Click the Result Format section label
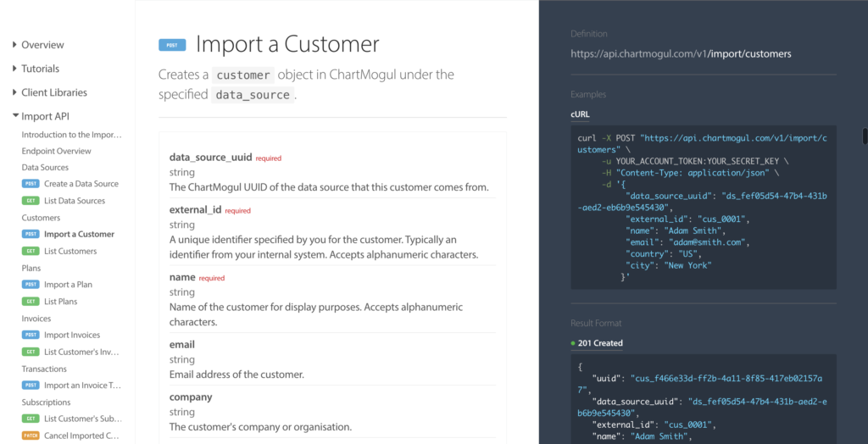Screen dimensions: 868x444 (x=596, y=323)
